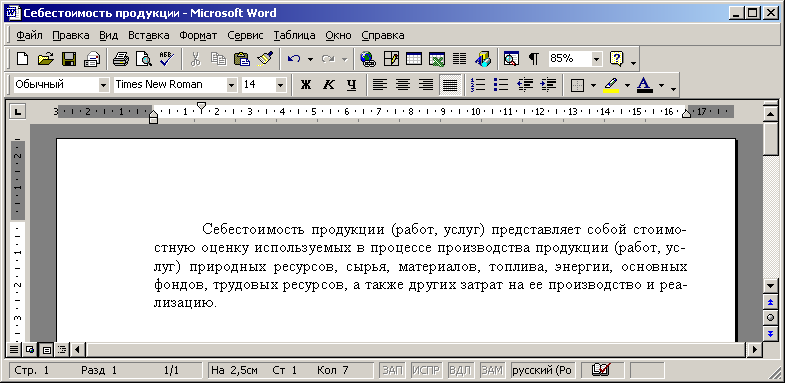This screenshot has height=383, width=785.
Task: Open the Вид menu
Action: (109, 35)
